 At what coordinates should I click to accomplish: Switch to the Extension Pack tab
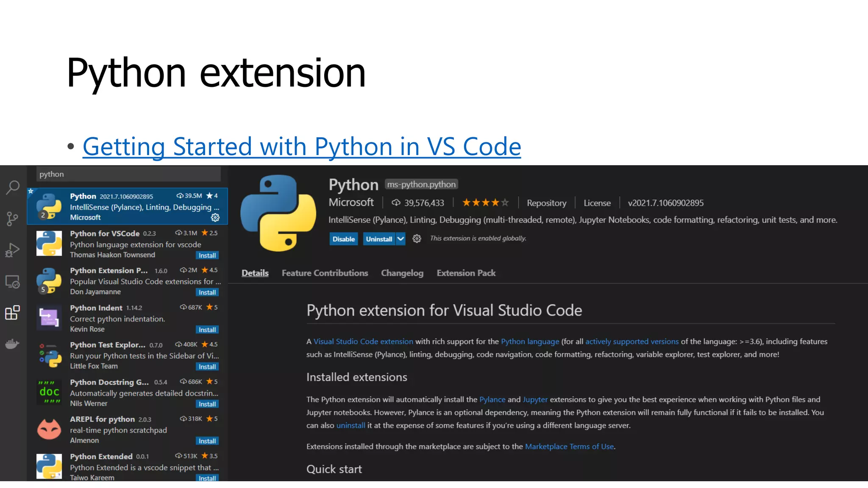(466, 273)
